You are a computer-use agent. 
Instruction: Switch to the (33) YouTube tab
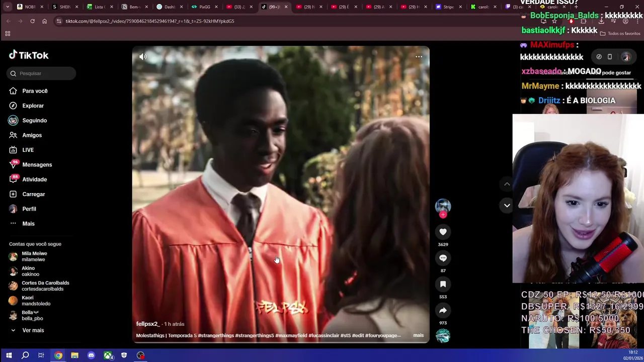coord(236,7)
